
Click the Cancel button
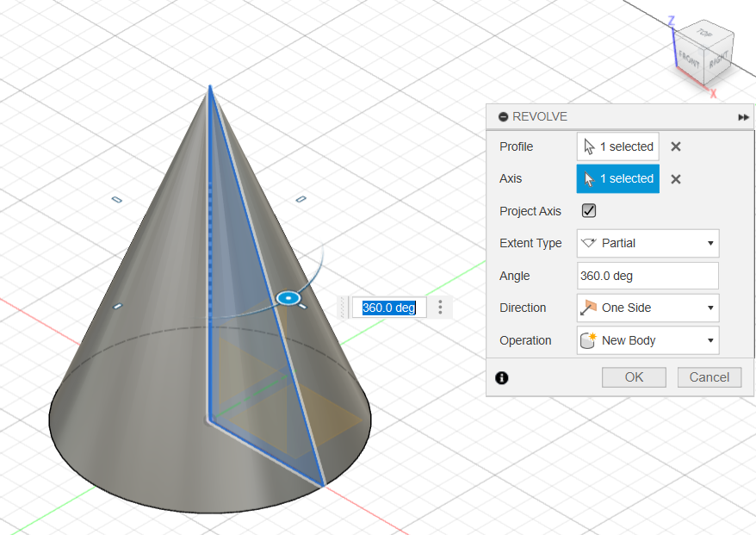pos(709,377)
